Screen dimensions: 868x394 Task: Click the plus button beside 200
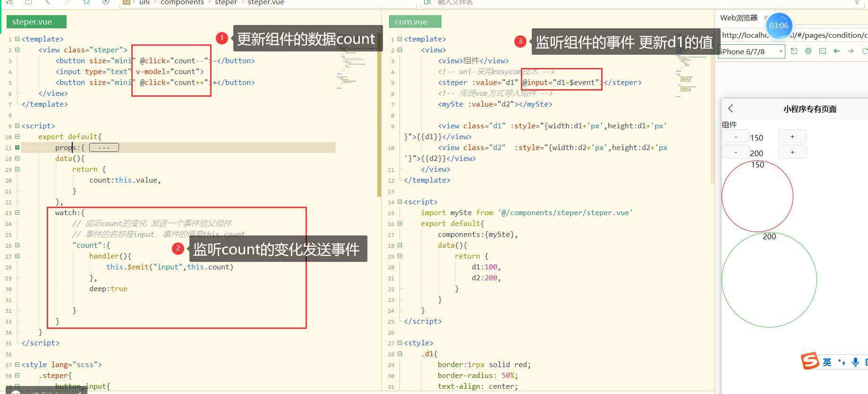(792, 152)
